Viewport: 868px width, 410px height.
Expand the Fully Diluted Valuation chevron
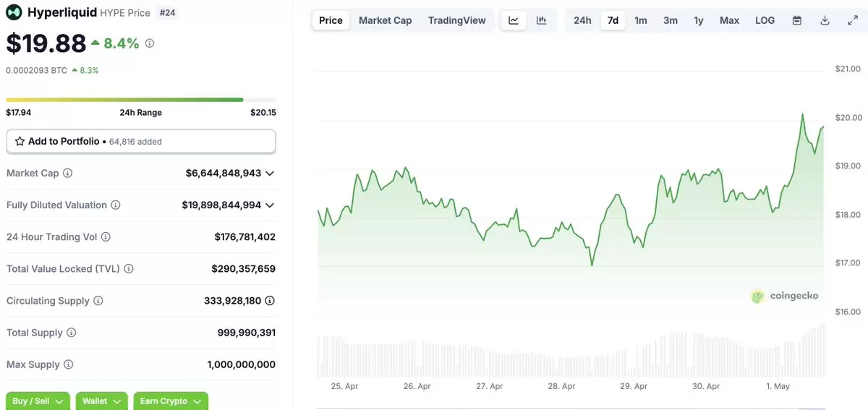pyautogui.click(x=270, y=205)
